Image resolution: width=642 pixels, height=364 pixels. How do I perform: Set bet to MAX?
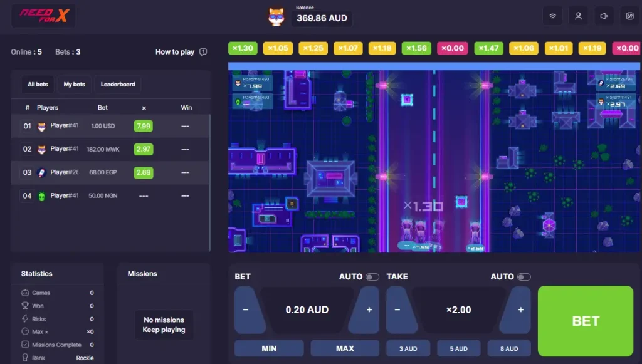tap(345, 348)
